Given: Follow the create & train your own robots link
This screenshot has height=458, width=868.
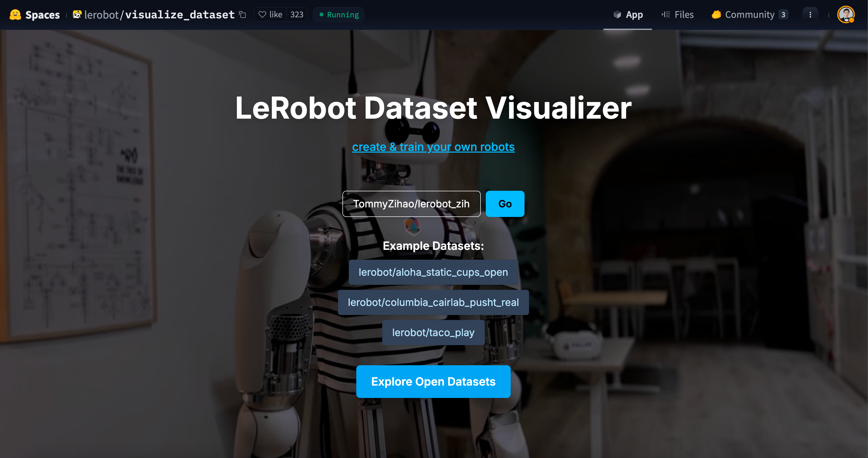Looking at the screenshot, I should 433,147.
